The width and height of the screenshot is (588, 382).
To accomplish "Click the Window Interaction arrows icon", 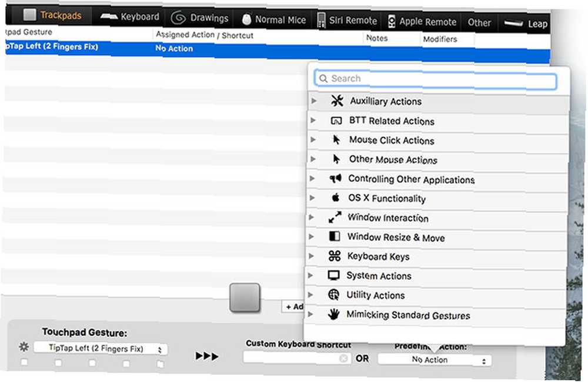I will [335, 217].
